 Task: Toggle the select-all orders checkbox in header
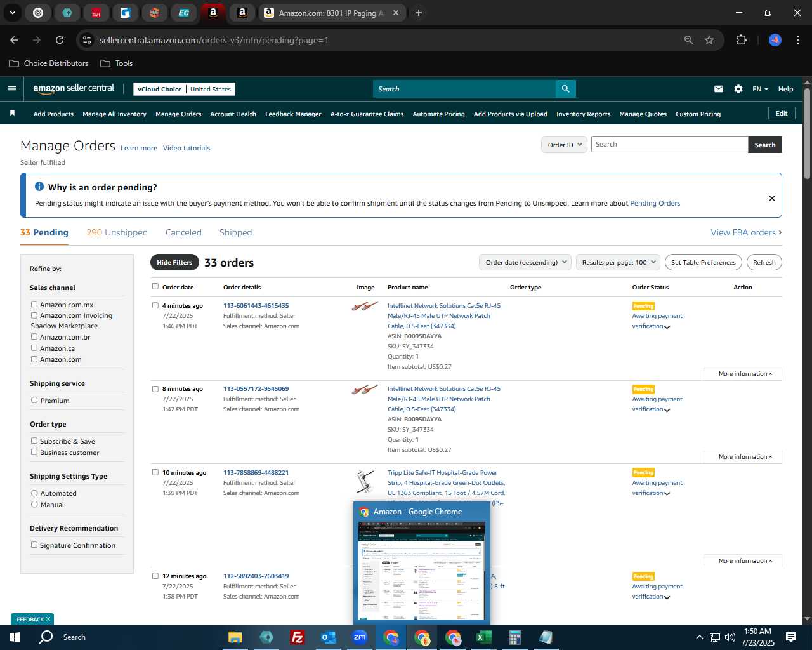[155, 286]
